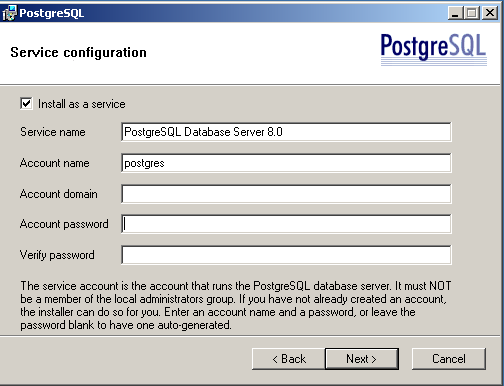Click the PostgreSQL logo in the header
Screen dimensions: 504x386
pyautogui.click(x=434, y=49)
